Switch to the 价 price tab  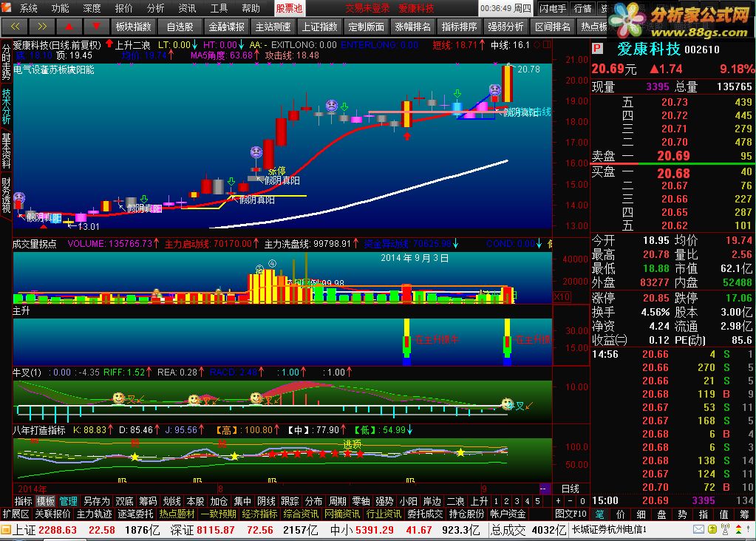tap(621, 514)
